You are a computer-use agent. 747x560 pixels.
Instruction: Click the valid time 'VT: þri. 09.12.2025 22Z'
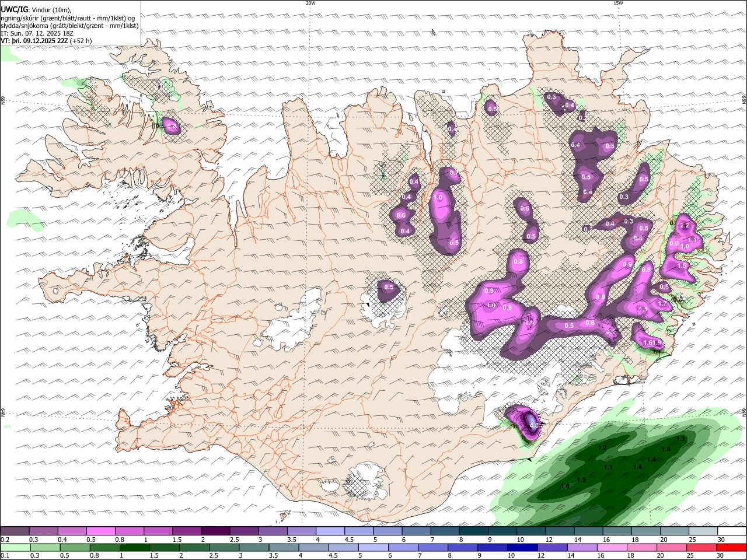pyautogui.click(x=34, y=41)
